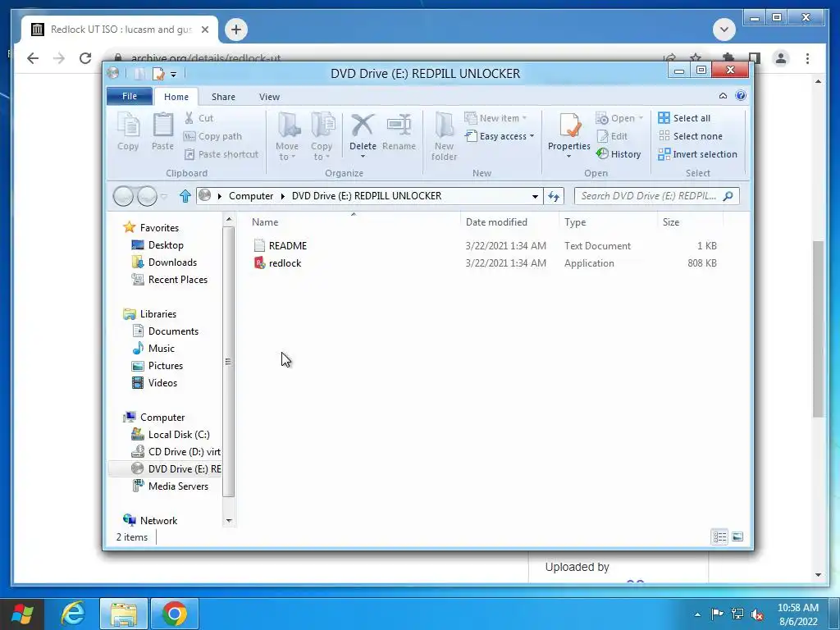Image resolution: width=840 pixels, height=630 pixels.
Task: Sort by the Size column header
Action: (x=690, y=222)
